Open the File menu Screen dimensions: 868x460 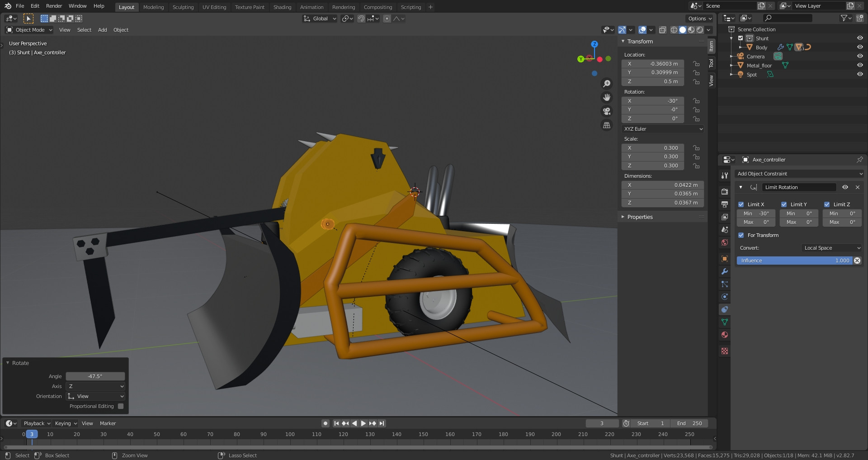[x=20, y=6]
